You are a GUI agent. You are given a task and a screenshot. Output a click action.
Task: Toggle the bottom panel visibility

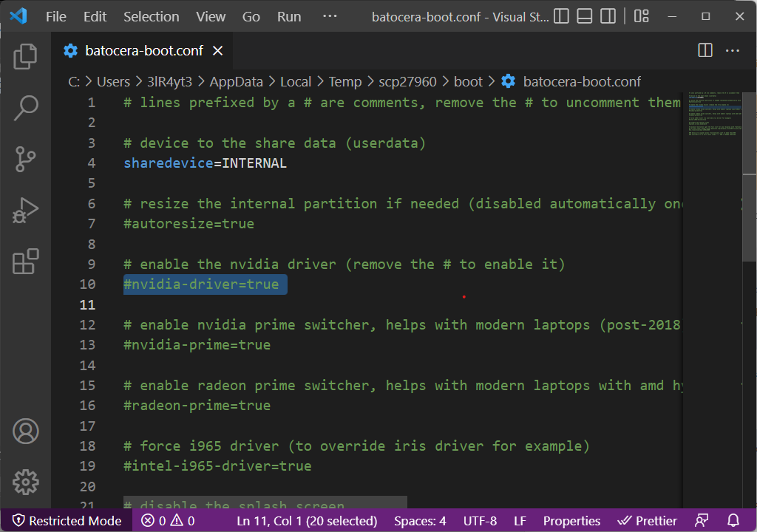coord(584,16)
